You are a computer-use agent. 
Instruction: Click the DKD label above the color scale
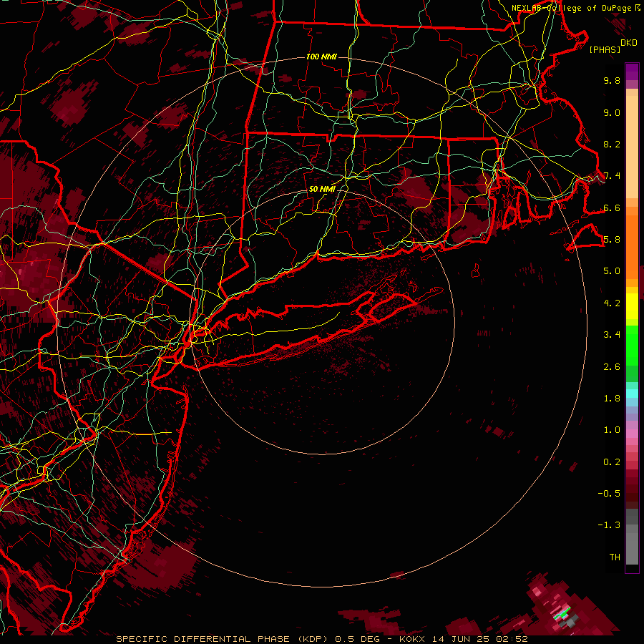tap(629, 43)
